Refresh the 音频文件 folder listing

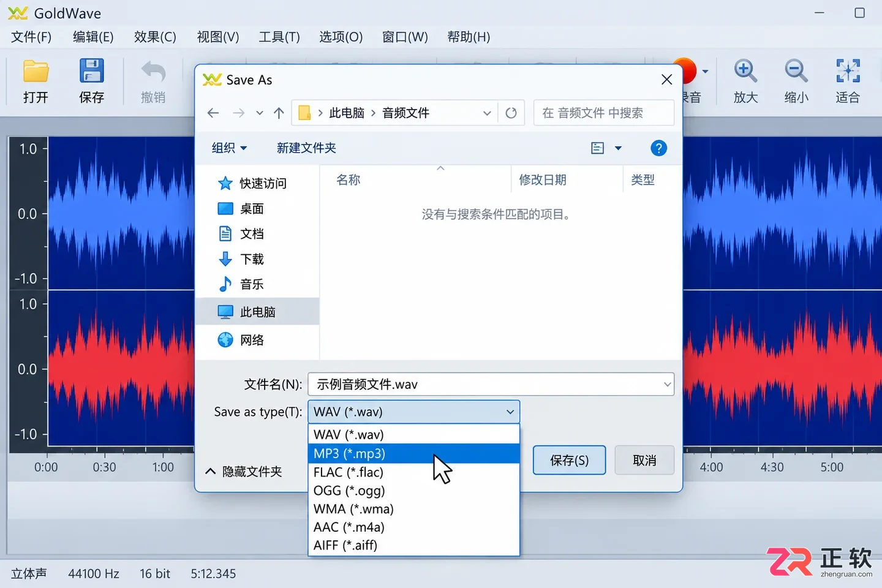(511, 113)
